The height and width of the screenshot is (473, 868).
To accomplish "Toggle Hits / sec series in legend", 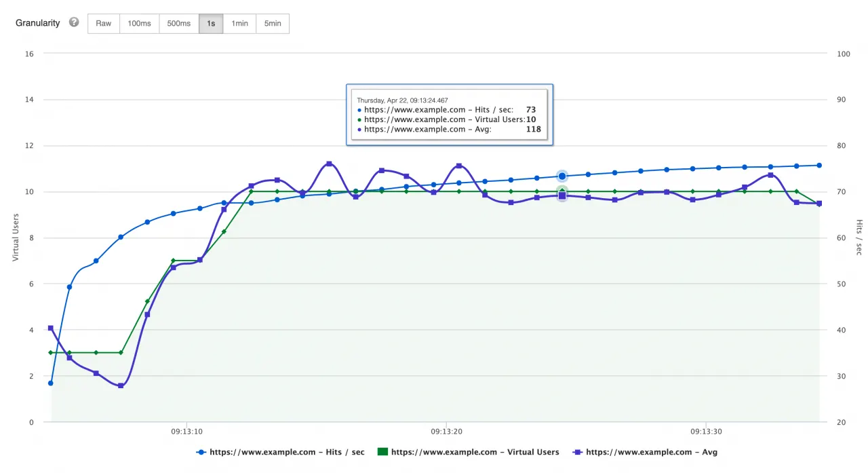I will point(280,452).
